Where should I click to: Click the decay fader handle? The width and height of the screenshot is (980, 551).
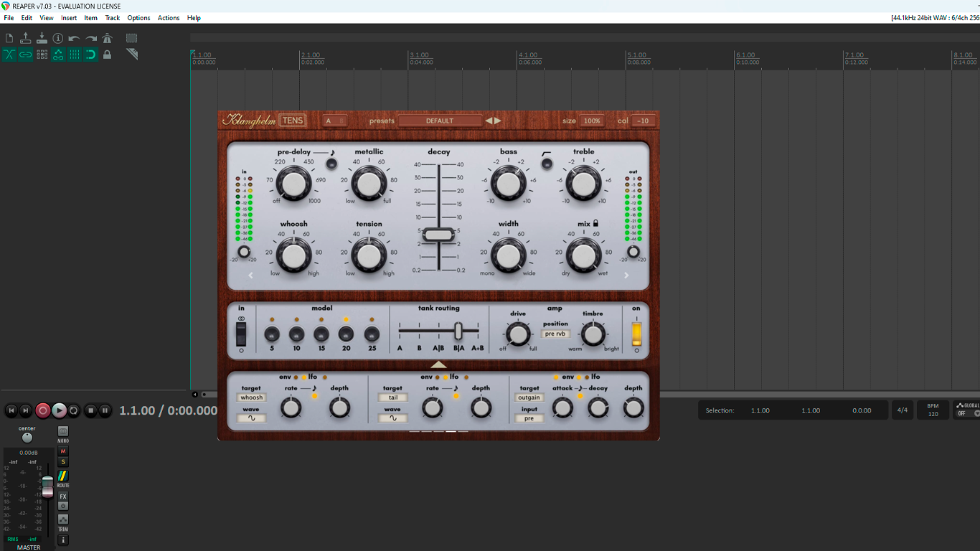(438, 234)
